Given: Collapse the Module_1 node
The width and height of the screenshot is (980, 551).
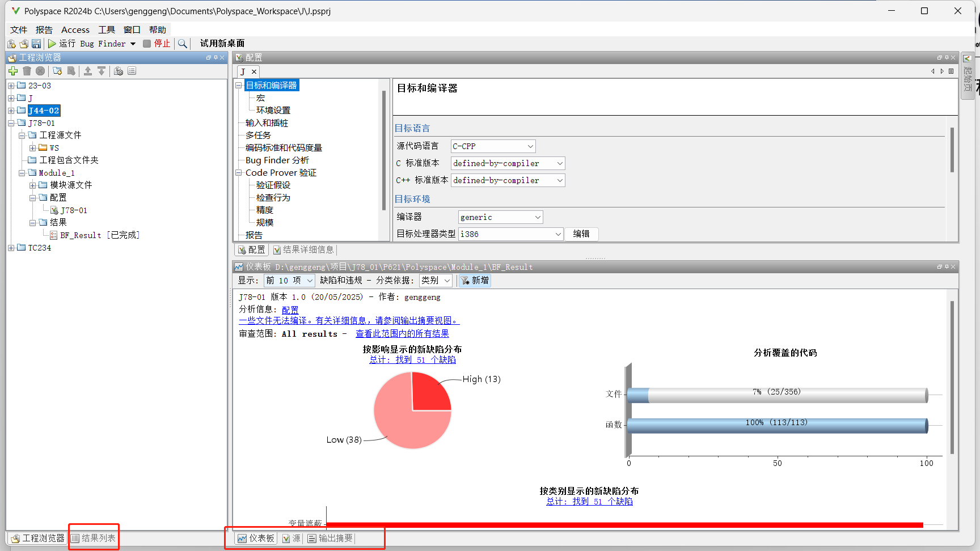Looking at the screenshot, I should tap(22, 173).
